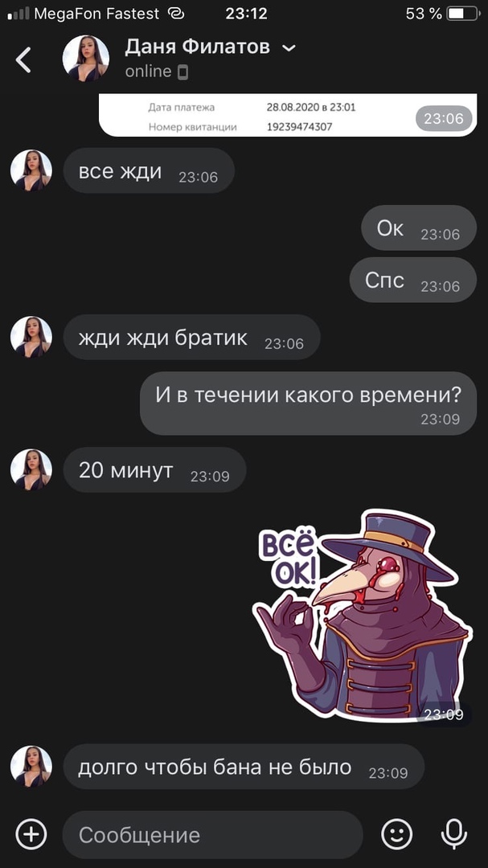Tap the mobile device icon next to online

pos(182,72)
